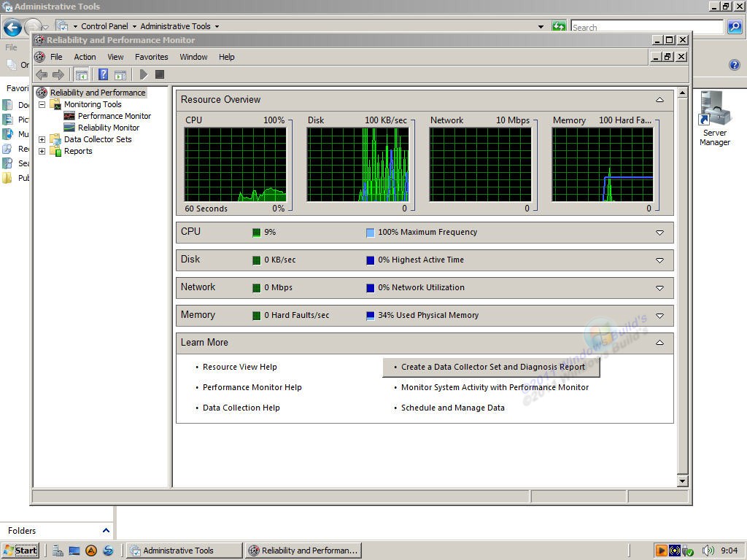Open the Start menu
Image resolution: width=747 pixels, height=560 pixels.
click(20, 551)
